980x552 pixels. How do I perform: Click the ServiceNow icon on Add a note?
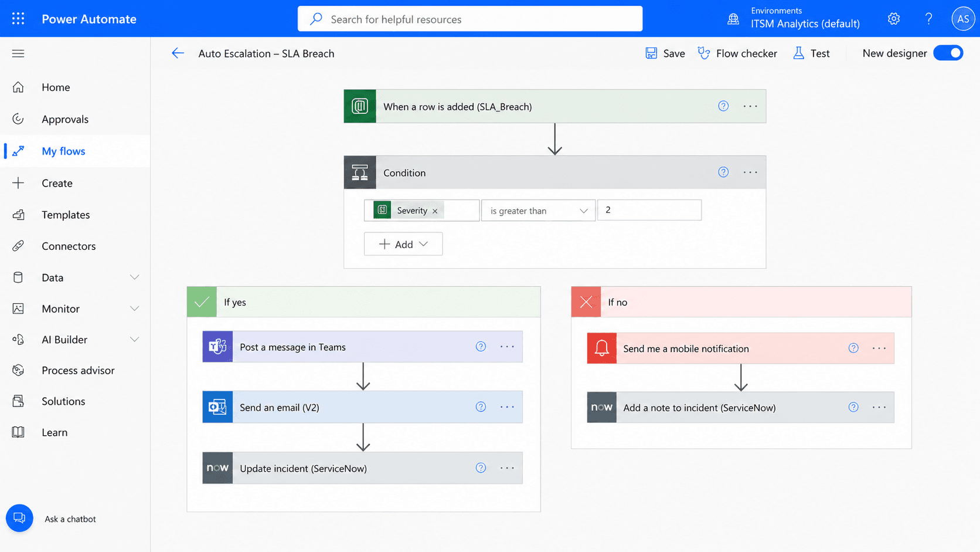(602, 407)
